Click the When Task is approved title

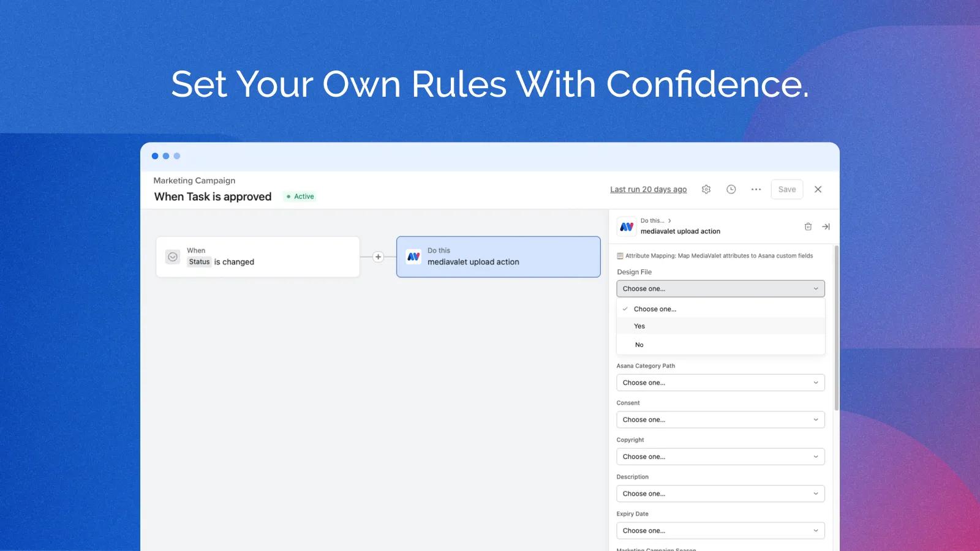point(213,197)
